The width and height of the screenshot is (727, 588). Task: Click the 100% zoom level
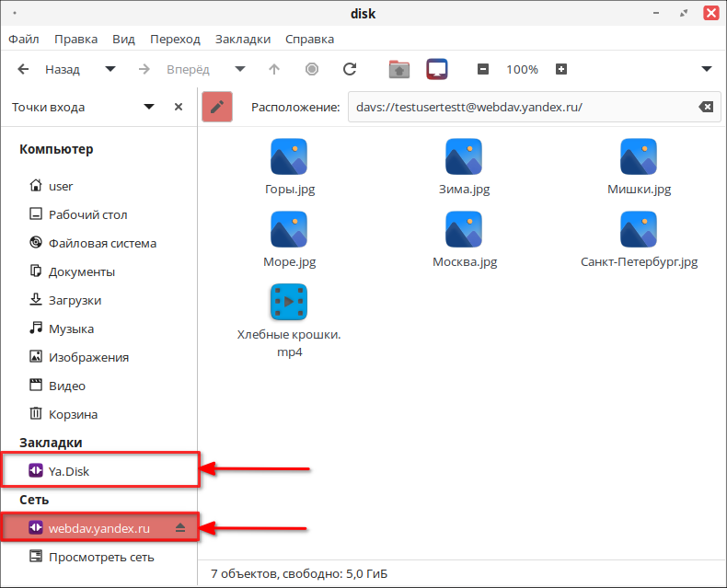point(522,70)
